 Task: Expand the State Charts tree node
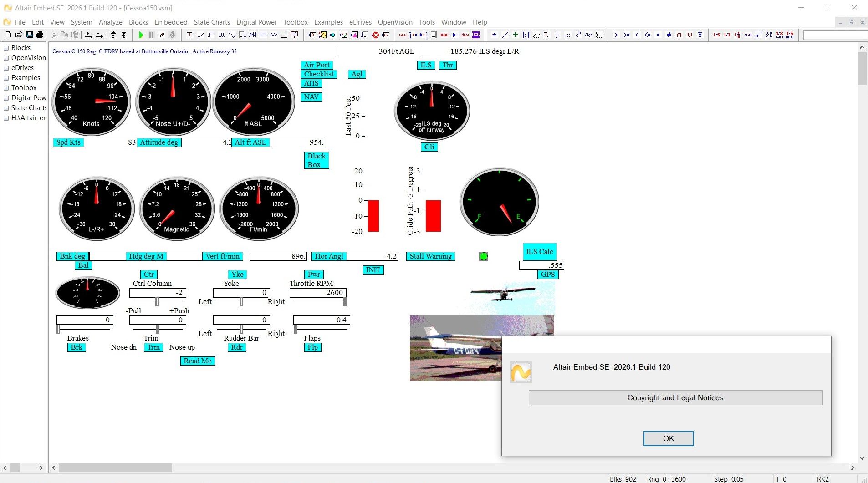coord(6,108)
